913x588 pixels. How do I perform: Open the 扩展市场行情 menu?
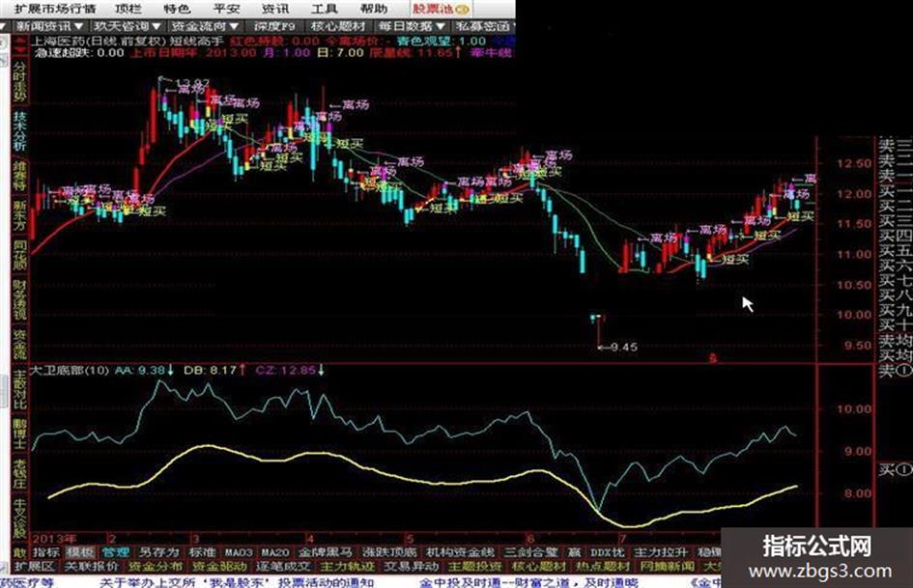point(55,9)
